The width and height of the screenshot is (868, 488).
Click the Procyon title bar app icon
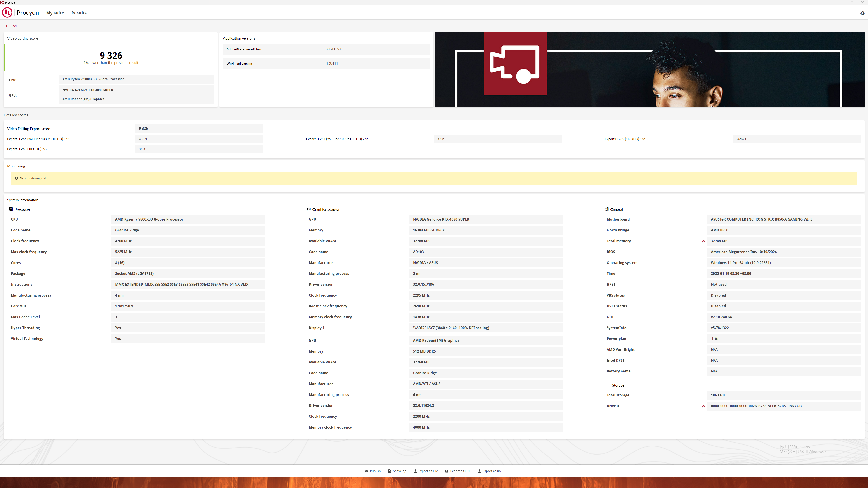point(2,2)
